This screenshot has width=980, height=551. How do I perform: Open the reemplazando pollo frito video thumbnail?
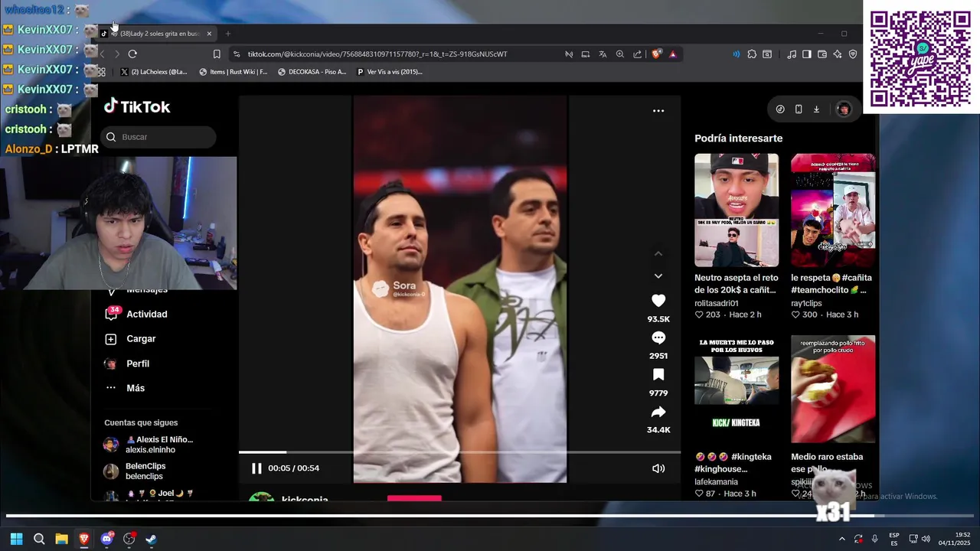[x=833, y=390]
